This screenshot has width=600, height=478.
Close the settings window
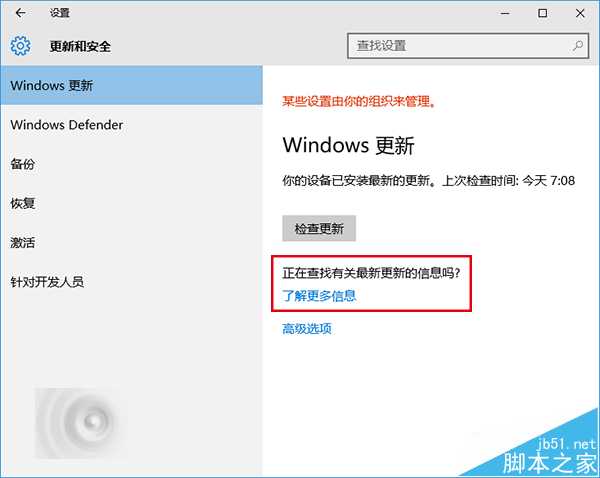[x=580, y=13]
